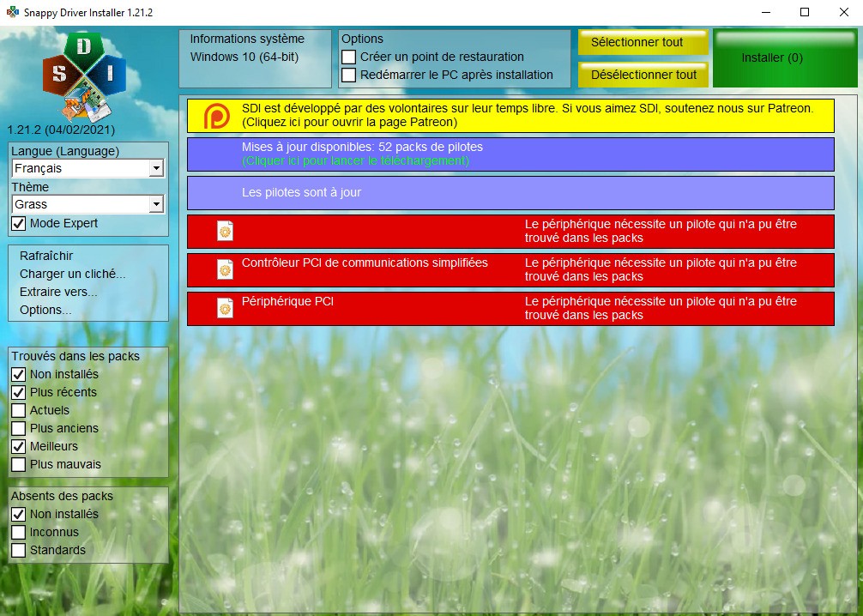Enable Redémarrer le PC après installation
This screenshot has height=616, width=863.
point(348,75)
